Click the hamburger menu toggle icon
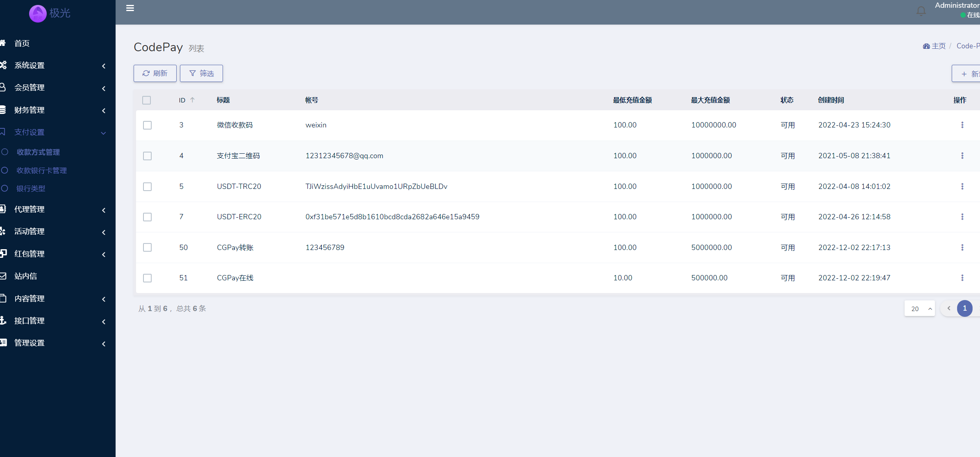 click(130, 8)
